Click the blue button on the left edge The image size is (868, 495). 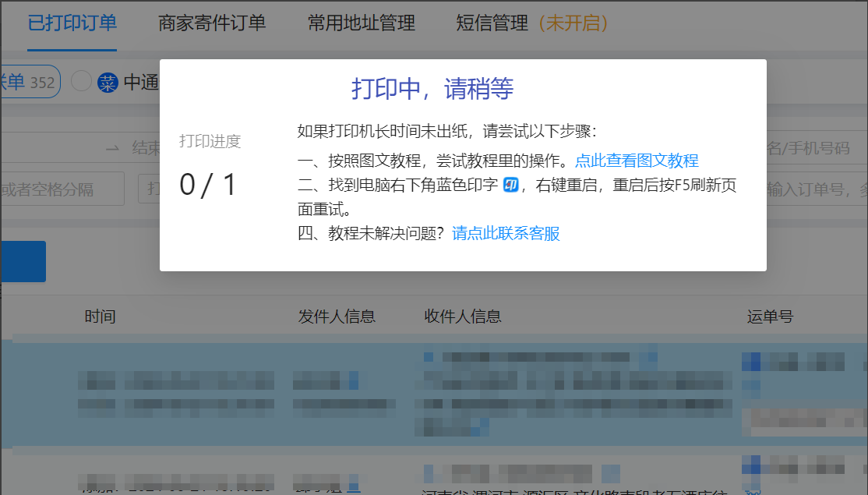coord(23,261)
